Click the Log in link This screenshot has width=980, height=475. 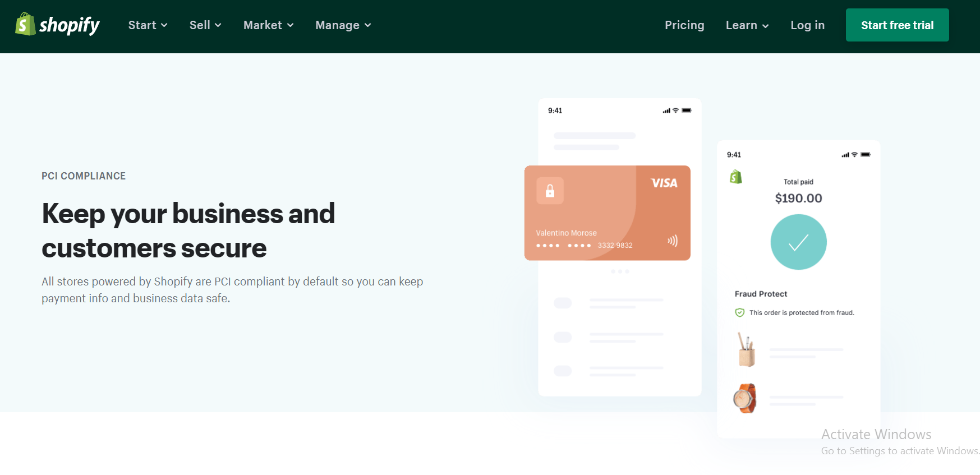[x=807, y=25]
